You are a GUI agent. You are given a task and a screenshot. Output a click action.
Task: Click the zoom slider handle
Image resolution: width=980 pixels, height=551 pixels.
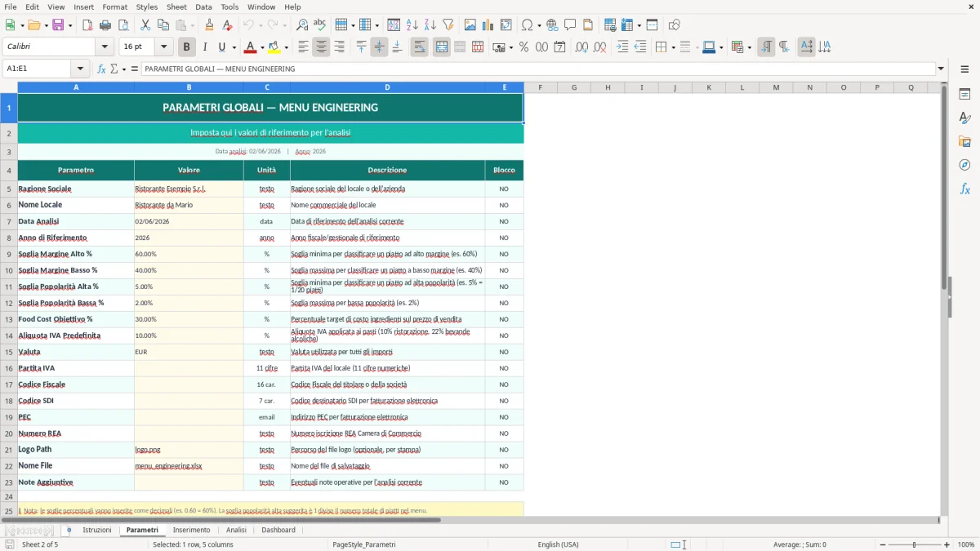pos(915,544)
